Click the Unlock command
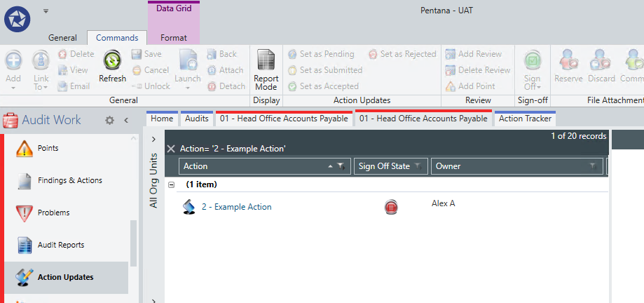Image resolution: width=644 pixels, height=303 pixels. coord(151,86)
